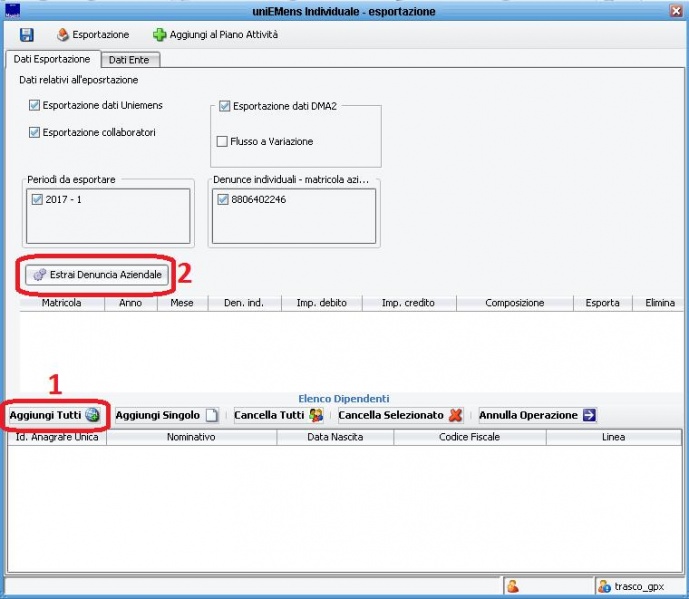Viewport: 689px width, 599px height.
Task: Click the Esporta column header
Action: pos(602,303)
